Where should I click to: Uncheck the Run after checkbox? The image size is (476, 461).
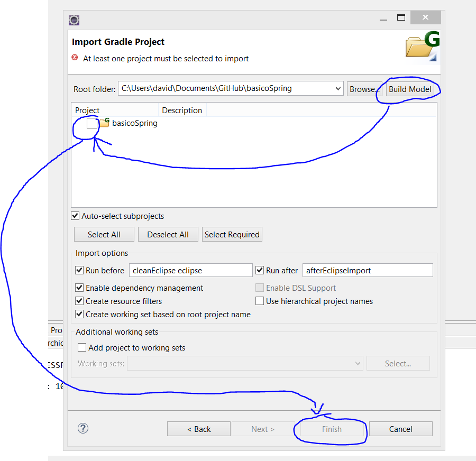coord(260,270)
